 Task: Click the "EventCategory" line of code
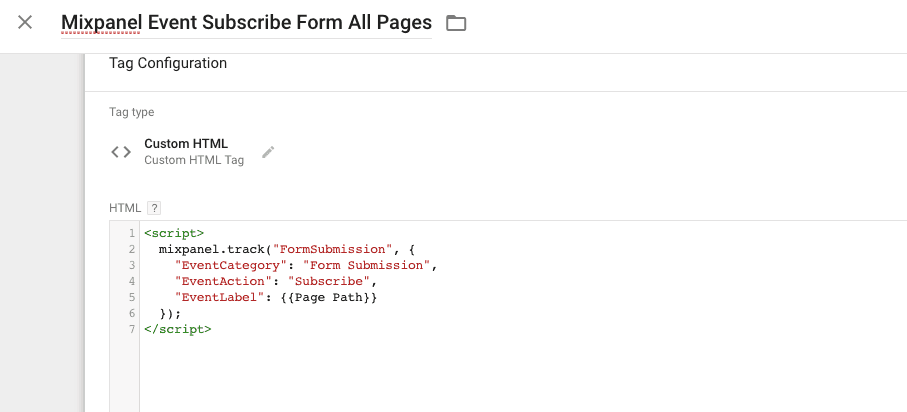pyautogui.click(x=306, y=265)
